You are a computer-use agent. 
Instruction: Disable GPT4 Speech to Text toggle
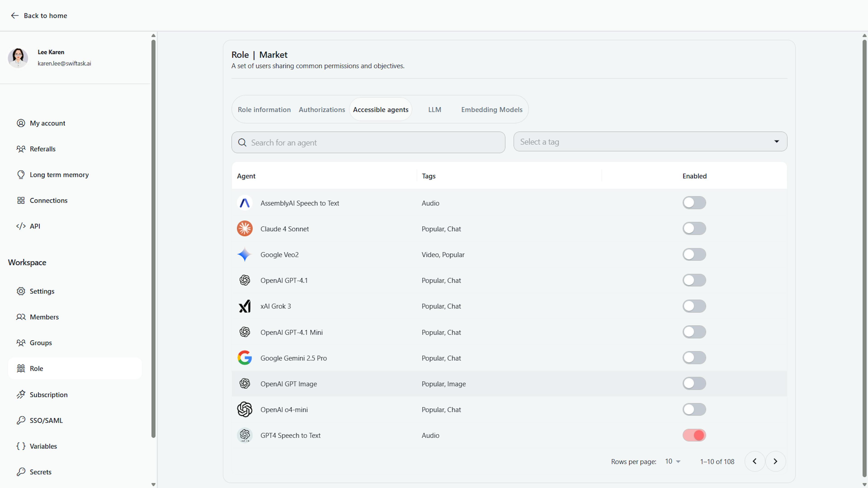[x=694, y=435]
